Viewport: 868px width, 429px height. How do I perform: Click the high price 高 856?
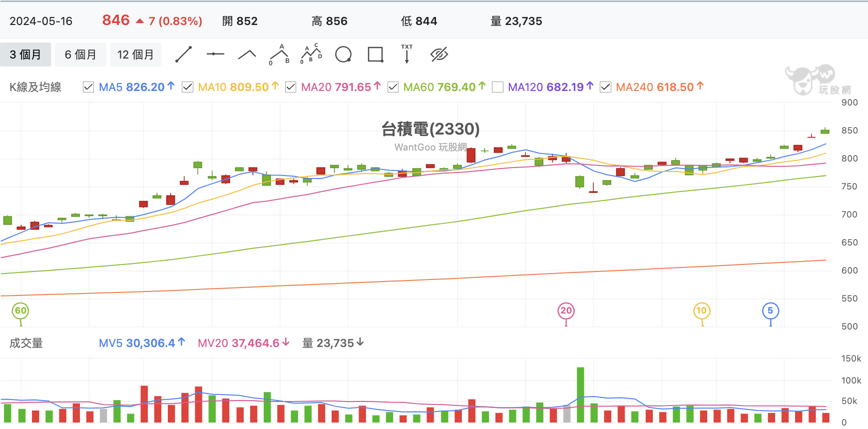click(x=330, y=21)
